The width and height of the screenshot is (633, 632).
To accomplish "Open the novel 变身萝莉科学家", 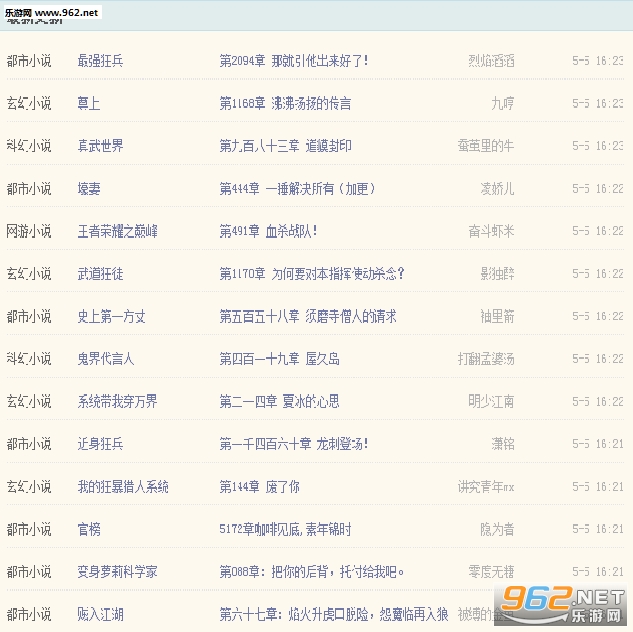I will point(117,572).
